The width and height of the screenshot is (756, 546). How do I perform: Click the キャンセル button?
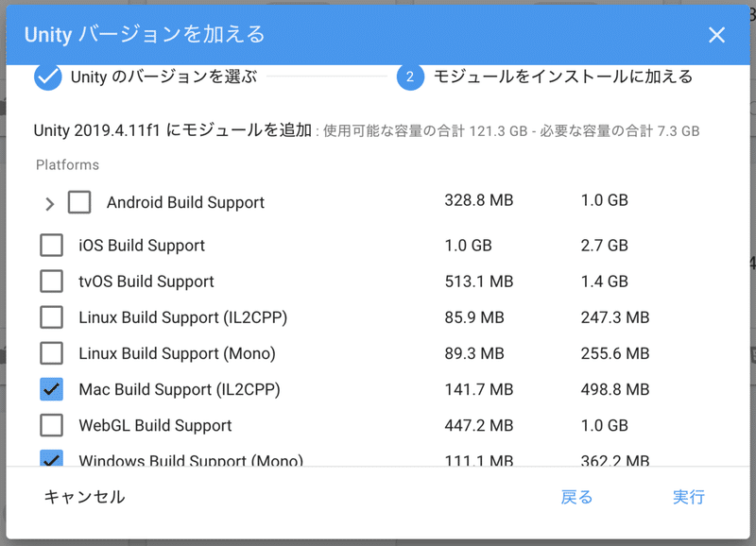(84, 497)
